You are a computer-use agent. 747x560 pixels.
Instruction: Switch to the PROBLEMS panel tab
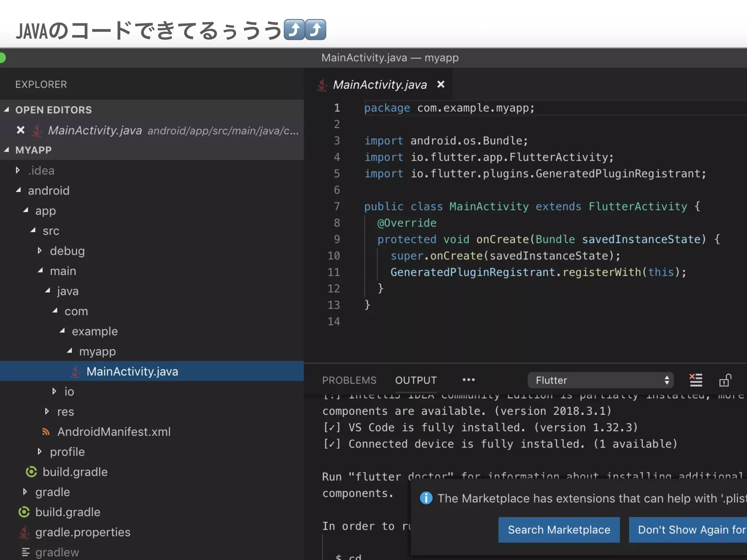(349, 380)
